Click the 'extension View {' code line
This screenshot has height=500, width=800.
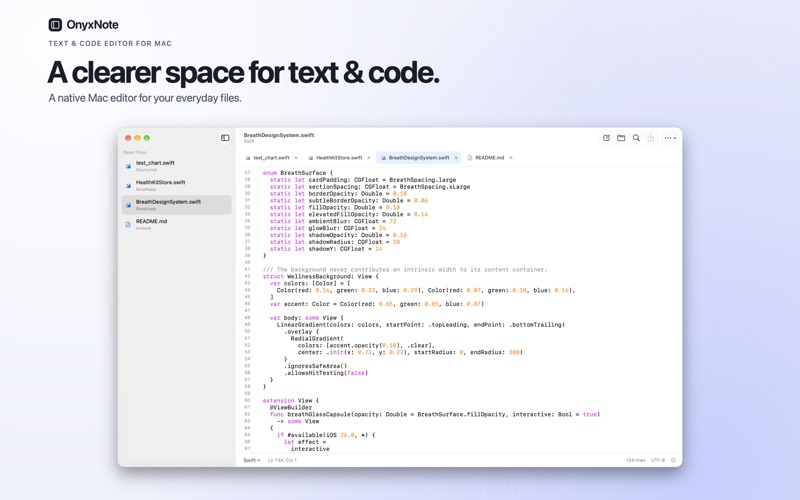point(290,401)
